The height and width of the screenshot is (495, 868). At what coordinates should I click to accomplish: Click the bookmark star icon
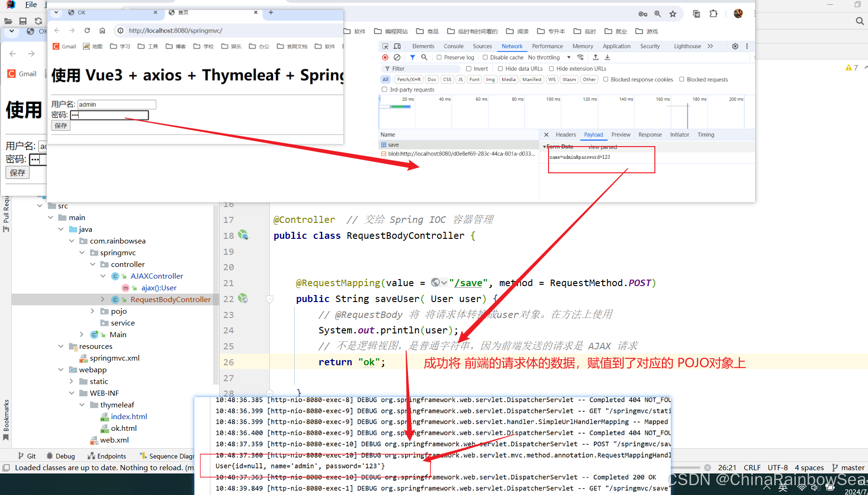pos(673,14)
